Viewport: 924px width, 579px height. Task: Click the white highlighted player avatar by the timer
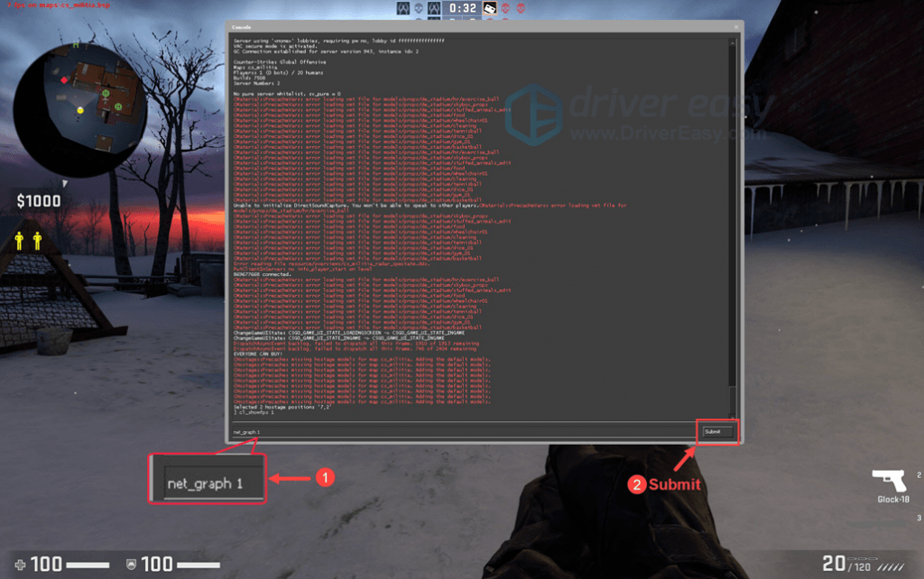pyautogui.click(x=490, y=8)
